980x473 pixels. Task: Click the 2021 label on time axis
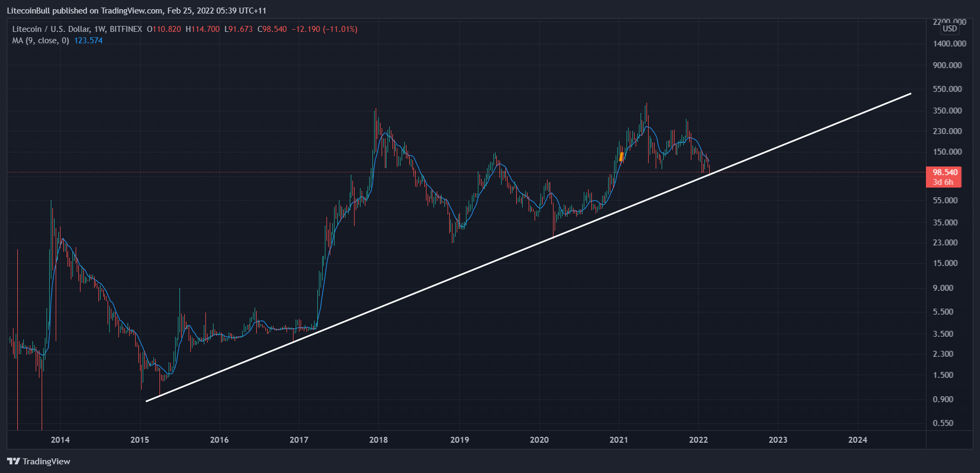click(x=619, y=439)
